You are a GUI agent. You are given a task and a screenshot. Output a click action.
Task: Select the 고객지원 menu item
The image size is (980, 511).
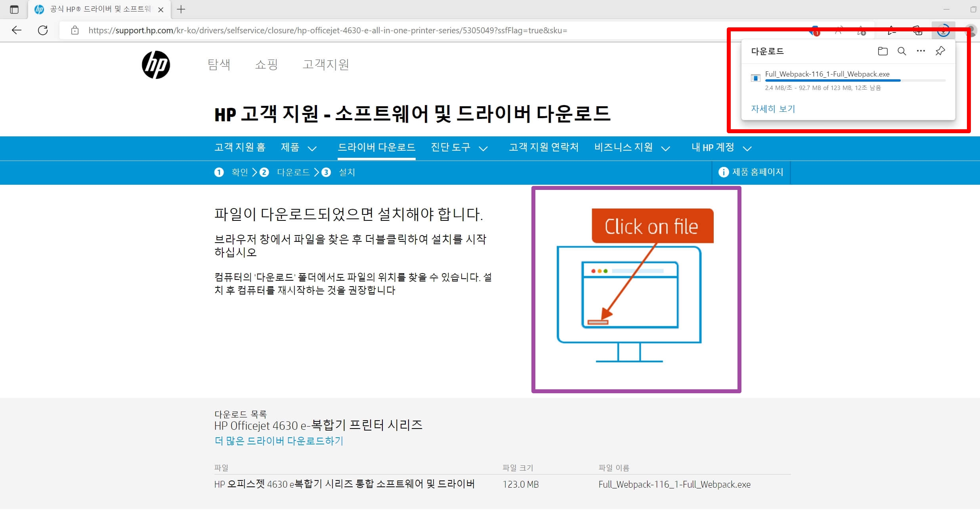(x=326, y=64)
